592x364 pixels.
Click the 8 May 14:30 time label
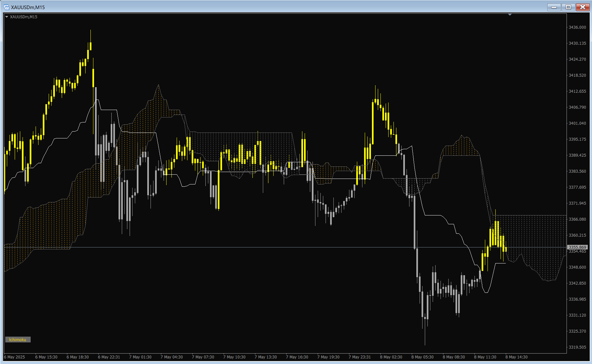coord(516,357)
